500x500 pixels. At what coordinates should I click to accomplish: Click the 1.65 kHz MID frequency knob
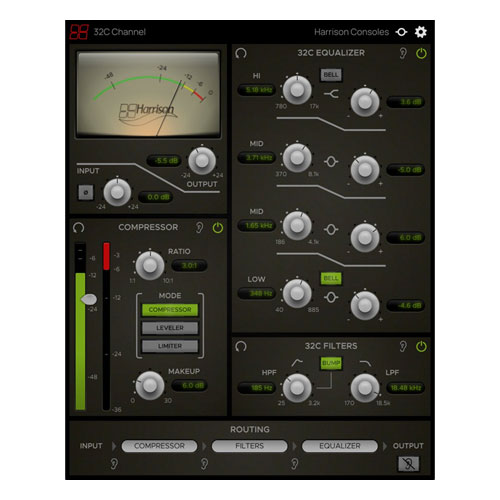tap(297, 226)
